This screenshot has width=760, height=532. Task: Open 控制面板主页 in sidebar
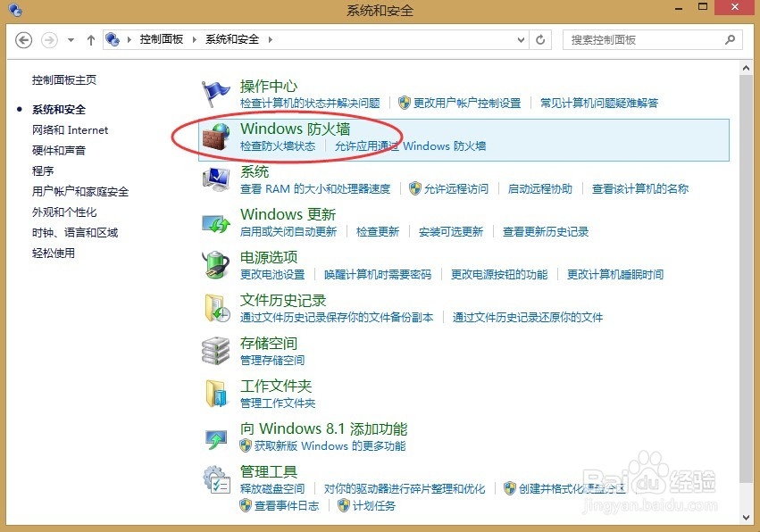tap(64, 80)
